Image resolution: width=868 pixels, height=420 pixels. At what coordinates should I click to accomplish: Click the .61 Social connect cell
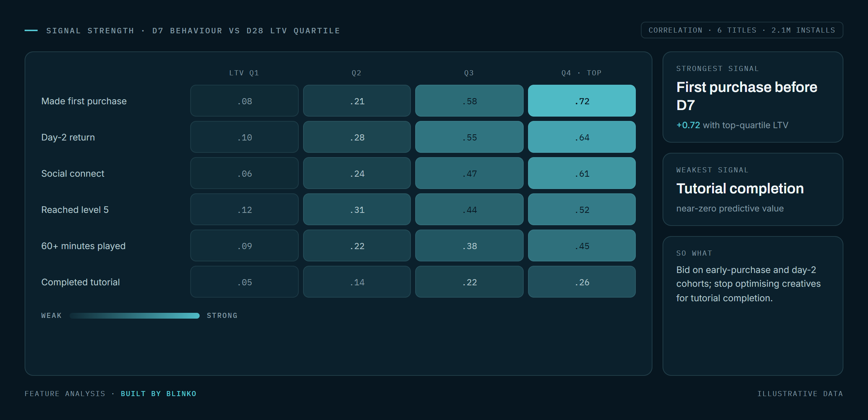pyautogui.click(x=582, y=173)
